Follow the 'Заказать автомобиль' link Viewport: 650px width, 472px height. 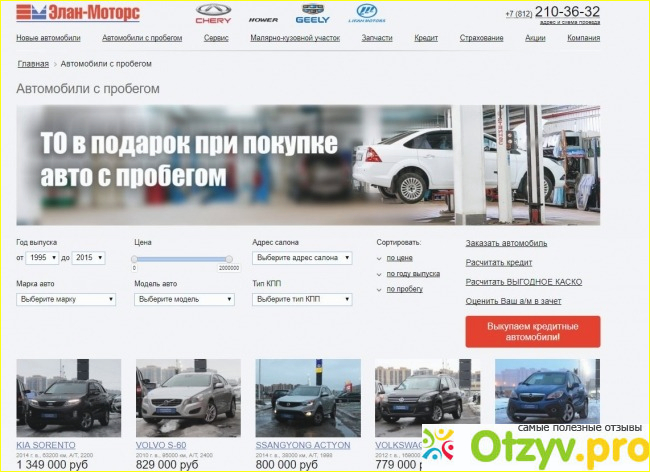(506, 243)
